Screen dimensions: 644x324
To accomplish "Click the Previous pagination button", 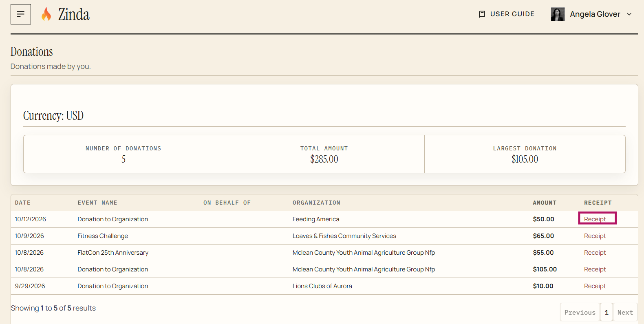I will coord(580,312).
